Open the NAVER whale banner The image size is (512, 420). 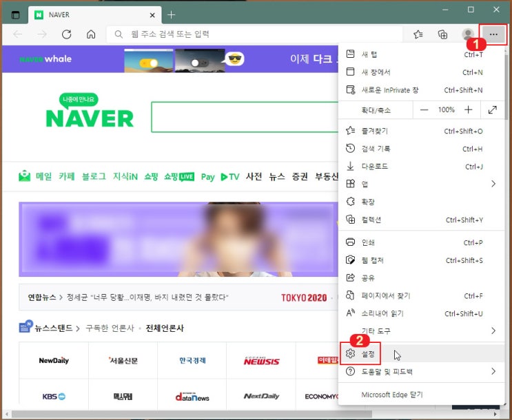(x=170, y=59)
